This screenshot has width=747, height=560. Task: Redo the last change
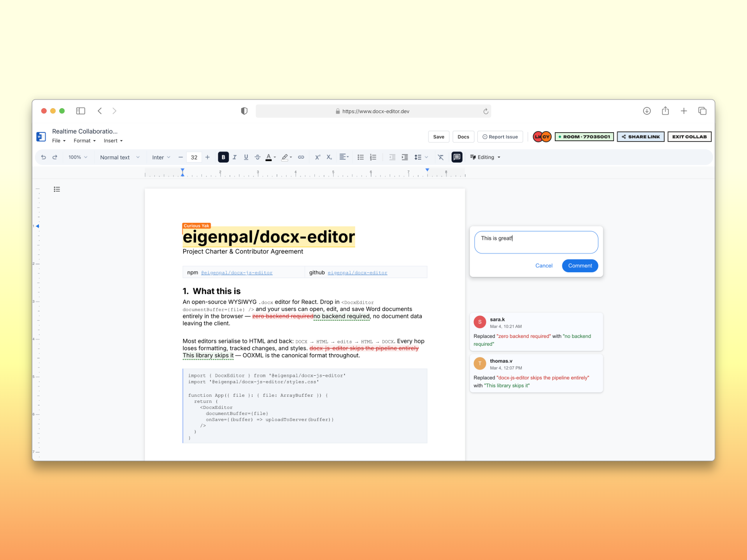55,157
